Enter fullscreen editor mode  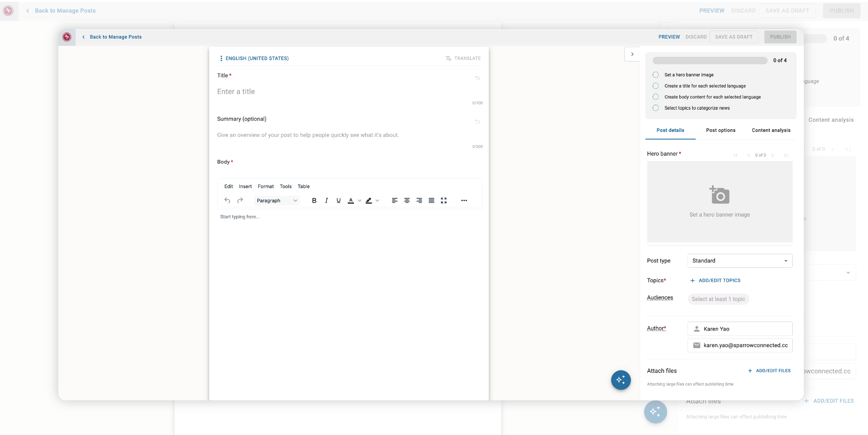[444, 200]
